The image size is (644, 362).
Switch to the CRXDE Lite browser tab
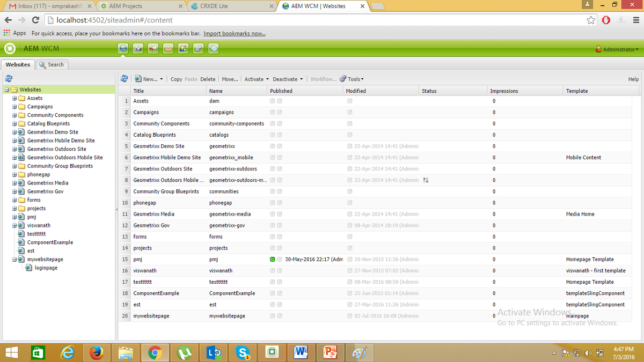point(232,6)
